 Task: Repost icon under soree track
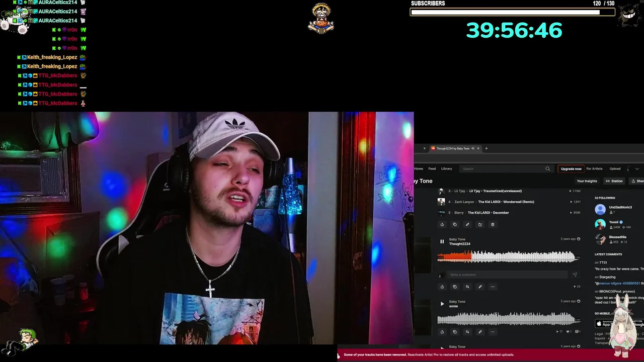pyautogui.click(x=467, y=332)
